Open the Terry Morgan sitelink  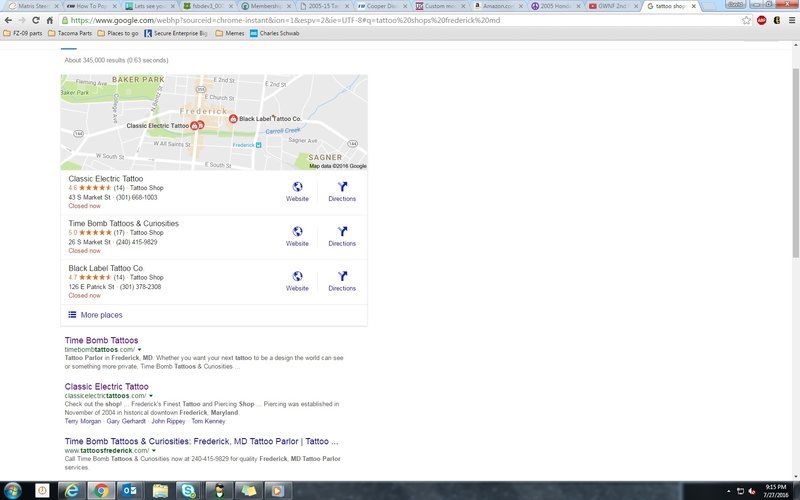click(x=83, y=421)
